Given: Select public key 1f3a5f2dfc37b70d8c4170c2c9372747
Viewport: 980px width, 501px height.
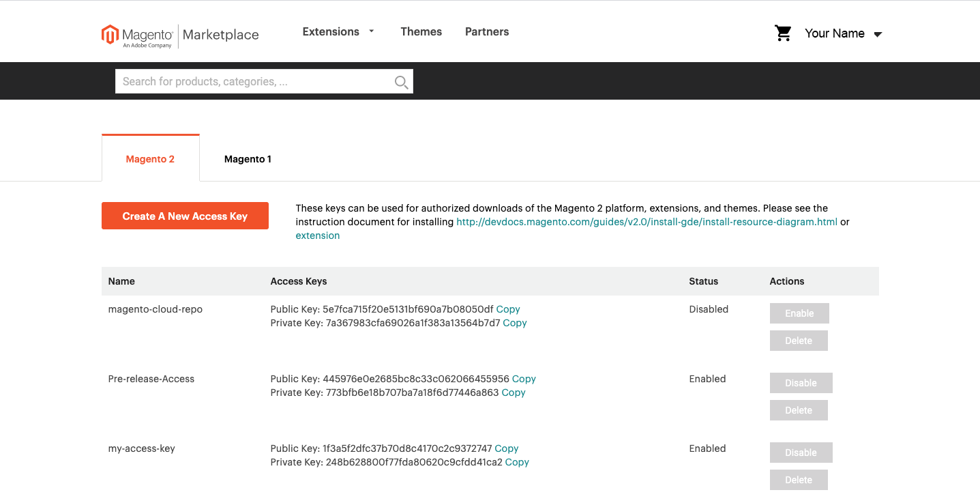Looking at the screenshot, I should [x=407, y=448].
